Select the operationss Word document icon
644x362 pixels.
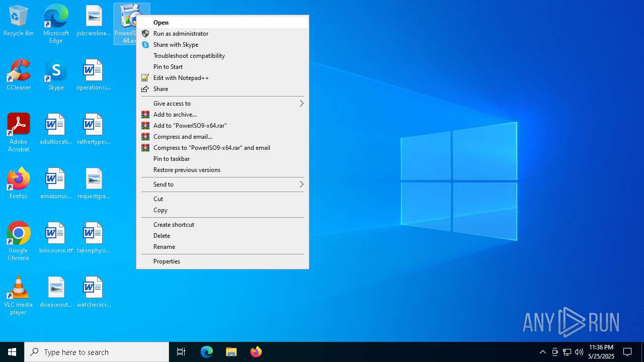(x=94, y=75)
